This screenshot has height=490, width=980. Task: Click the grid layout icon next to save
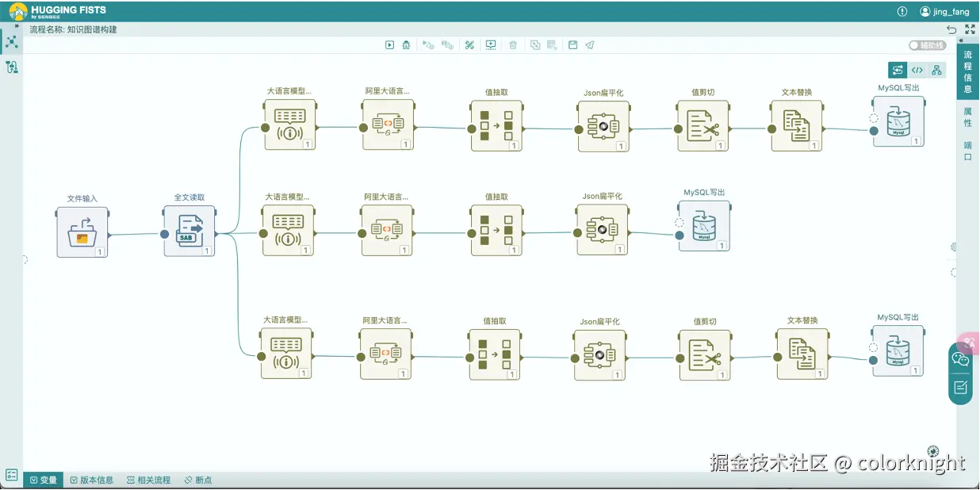tap(552, 45)
